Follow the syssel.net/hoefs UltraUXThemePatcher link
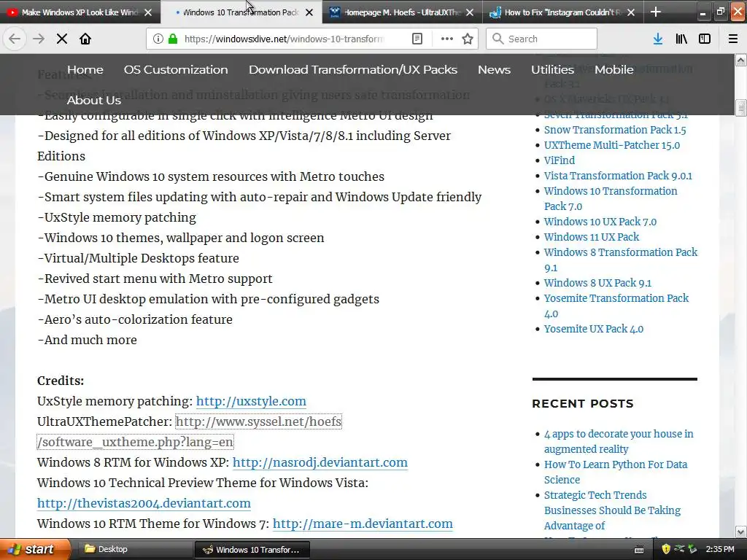The height and width of the screenshot is (560, 747). [259, 422]
